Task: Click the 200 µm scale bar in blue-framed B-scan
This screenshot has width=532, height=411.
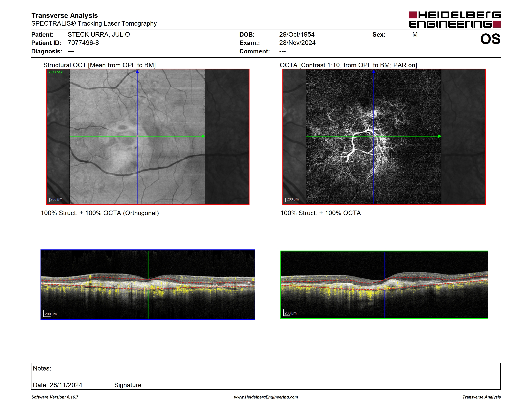Action: (50, 314)
